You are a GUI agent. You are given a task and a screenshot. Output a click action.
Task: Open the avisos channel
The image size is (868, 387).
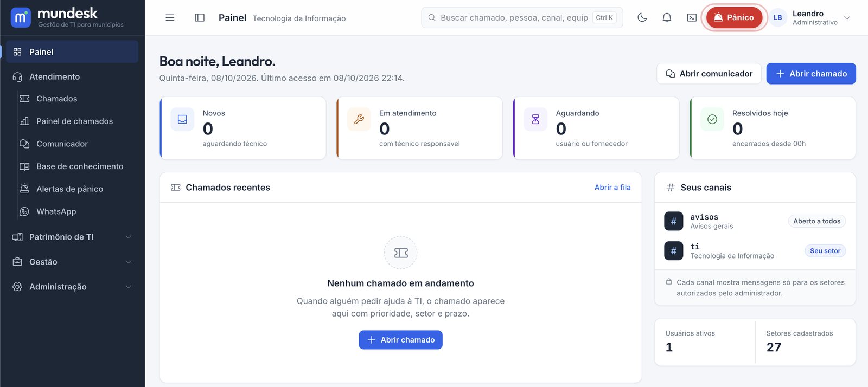[755, 221]
